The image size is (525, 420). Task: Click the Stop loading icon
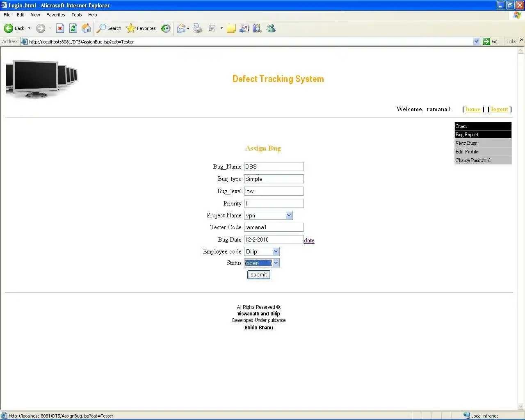point(60,28)
